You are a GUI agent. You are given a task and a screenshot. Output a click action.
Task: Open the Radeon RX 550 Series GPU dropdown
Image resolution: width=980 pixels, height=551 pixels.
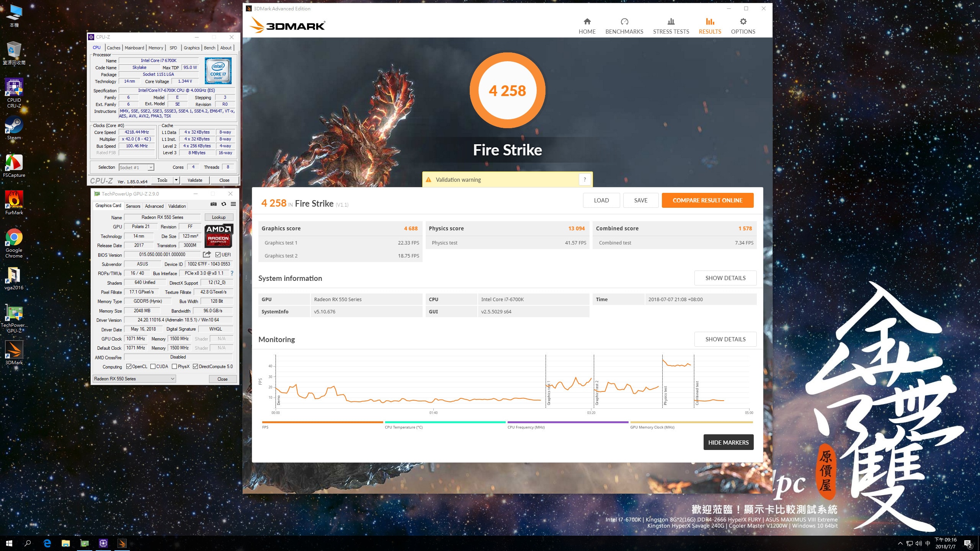[134, 379]
